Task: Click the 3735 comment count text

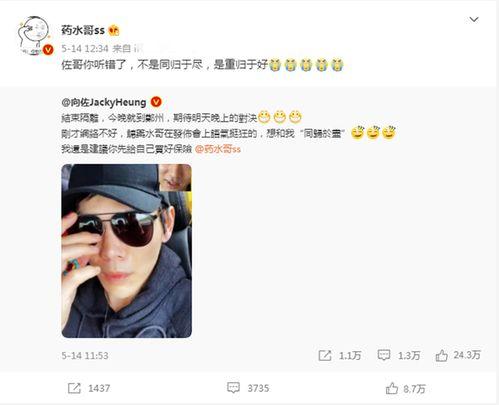Action: tap(258, 388)
